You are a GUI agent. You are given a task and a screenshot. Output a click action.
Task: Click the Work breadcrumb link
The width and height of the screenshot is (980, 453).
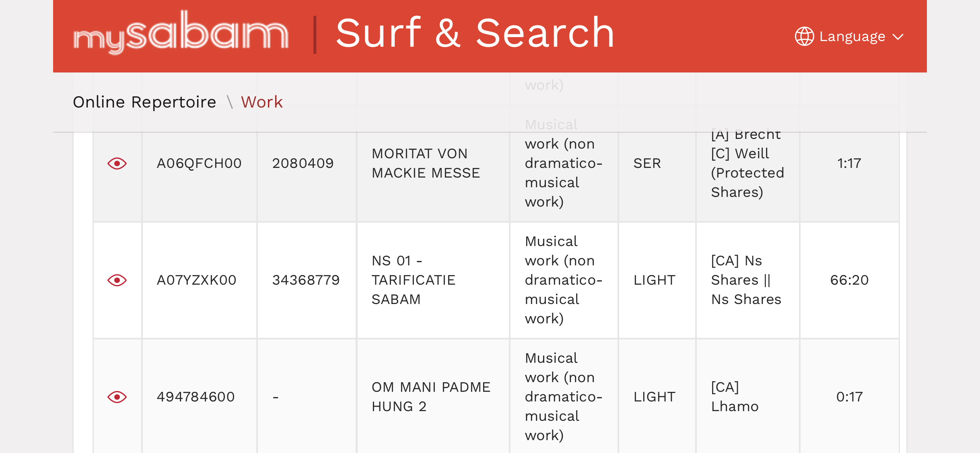tap(261, 102)
